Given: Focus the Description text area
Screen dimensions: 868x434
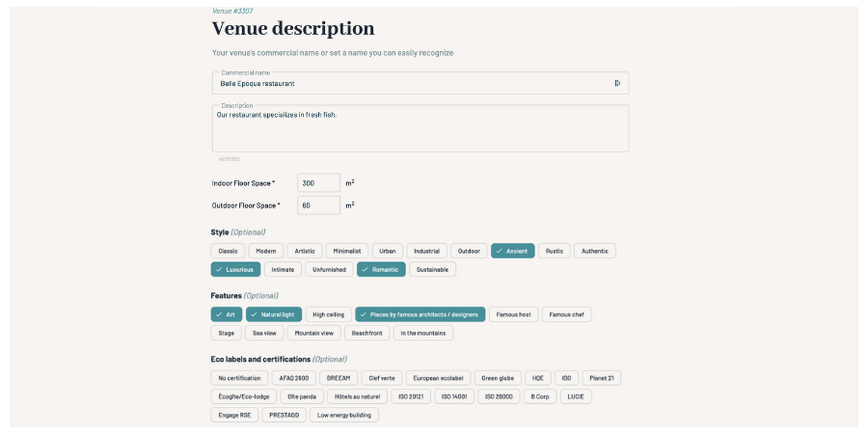Looking at the screenshot, I should 420,128.
